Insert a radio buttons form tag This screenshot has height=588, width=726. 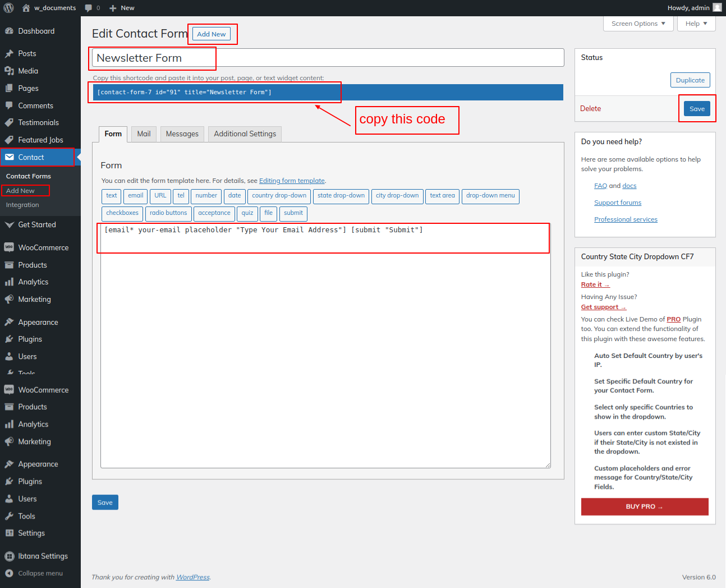168,213
